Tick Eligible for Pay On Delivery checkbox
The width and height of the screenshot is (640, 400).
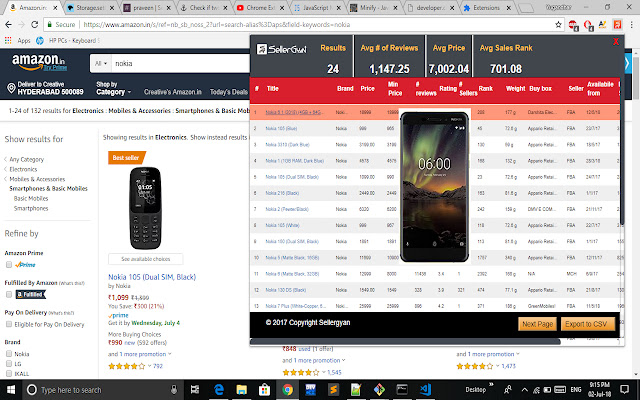pos(9,324)
